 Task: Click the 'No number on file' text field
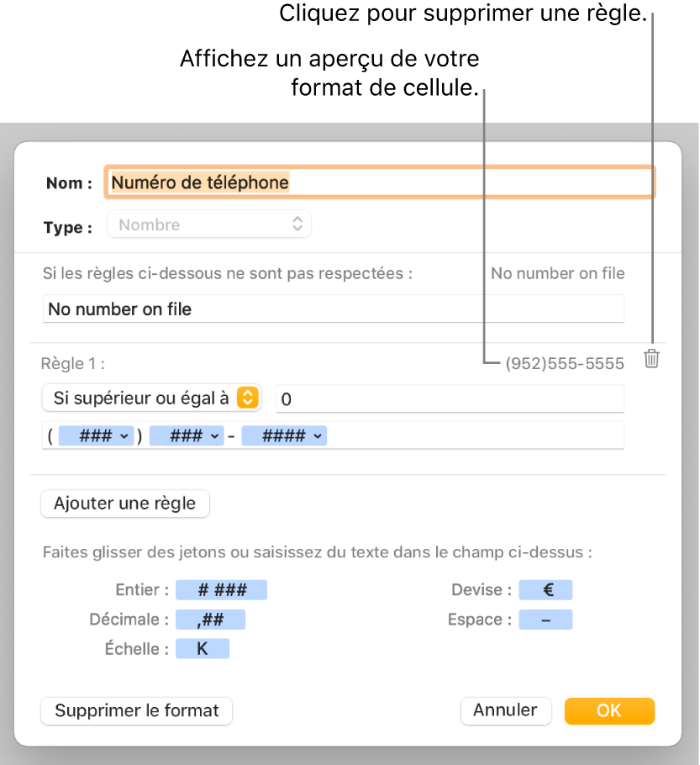[x=333, y=309]
